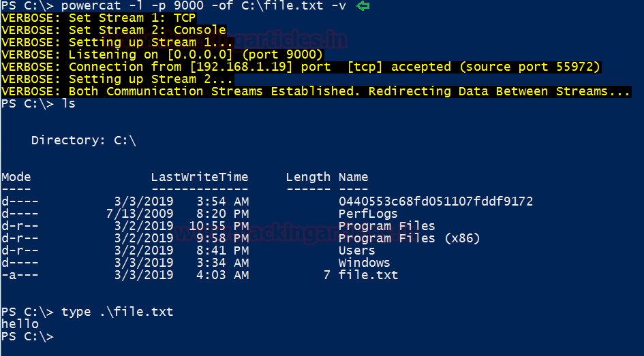
Task: Click the LastWriteTime column header
Action: pos(200,177)
